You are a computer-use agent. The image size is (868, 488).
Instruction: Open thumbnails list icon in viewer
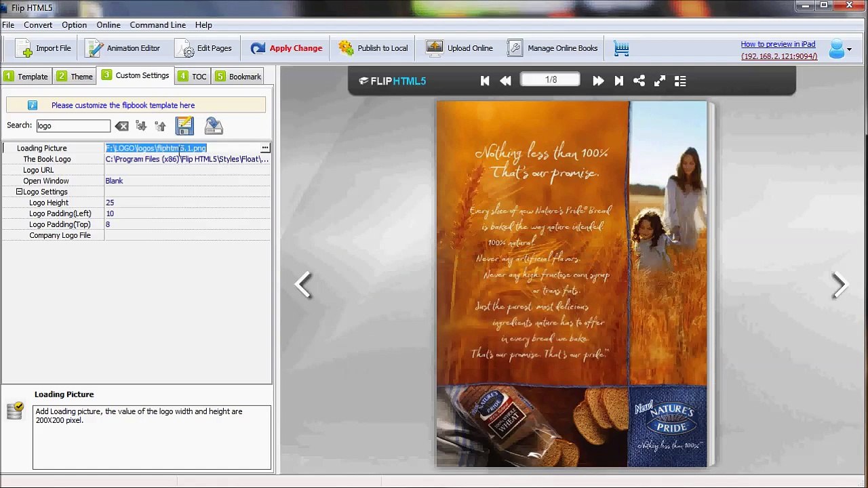click(680, 81)
